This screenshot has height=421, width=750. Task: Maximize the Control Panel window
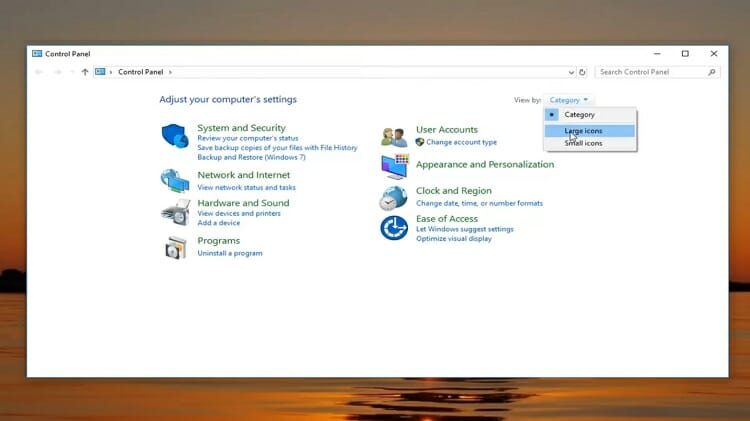pos(685,54)
